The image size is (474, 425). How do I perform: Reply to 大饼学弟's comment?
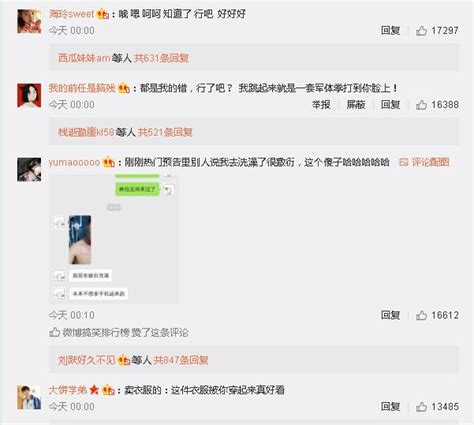(390, 407)
